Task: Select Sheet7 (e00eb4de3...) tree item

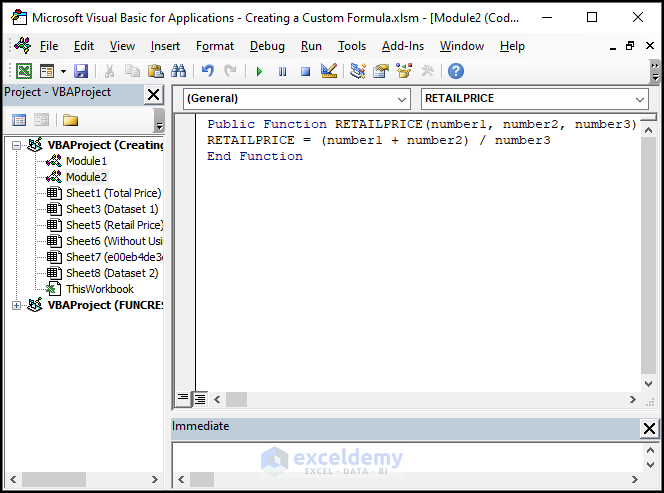Action: point(114,257)
